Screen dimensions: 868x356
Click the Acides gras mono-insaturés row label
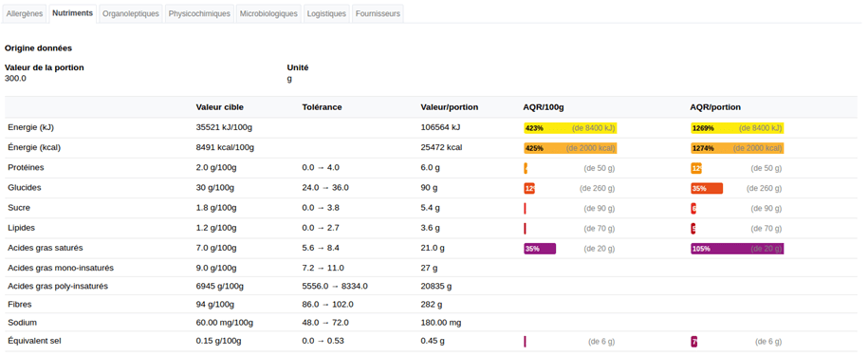click(x=61, y=268)
